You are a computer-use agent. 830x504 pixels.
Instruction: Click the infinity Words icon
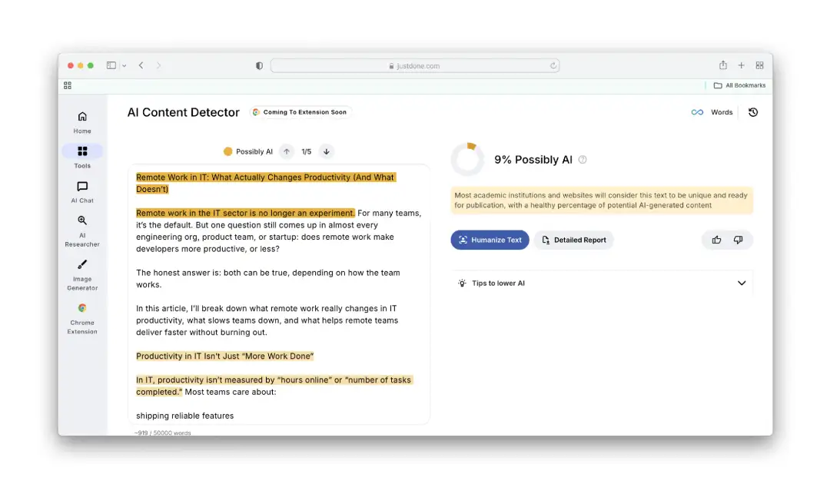(697, 112)
